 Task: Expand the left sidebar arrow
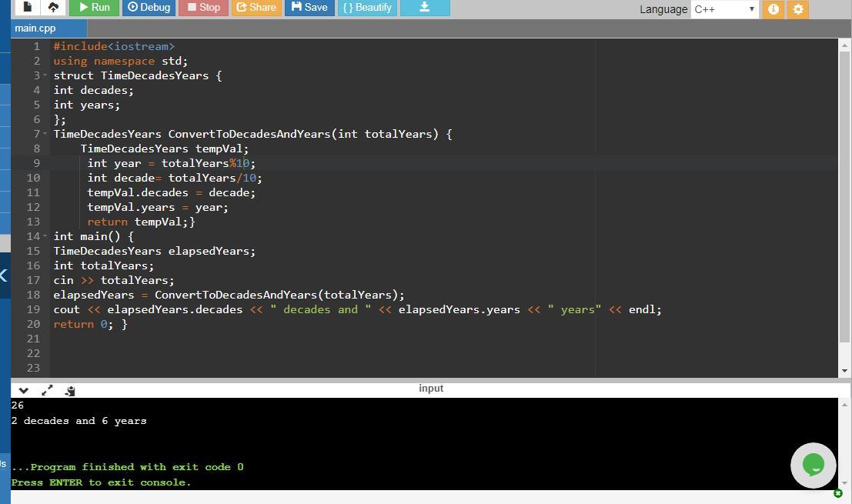click(4, 275)
